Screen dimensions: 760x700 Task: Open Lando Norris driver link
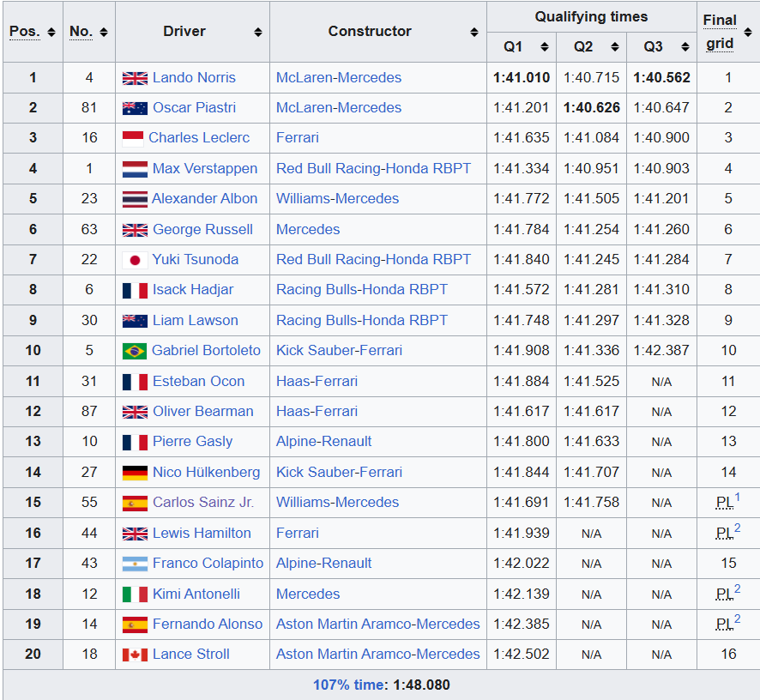pos(194,77)
